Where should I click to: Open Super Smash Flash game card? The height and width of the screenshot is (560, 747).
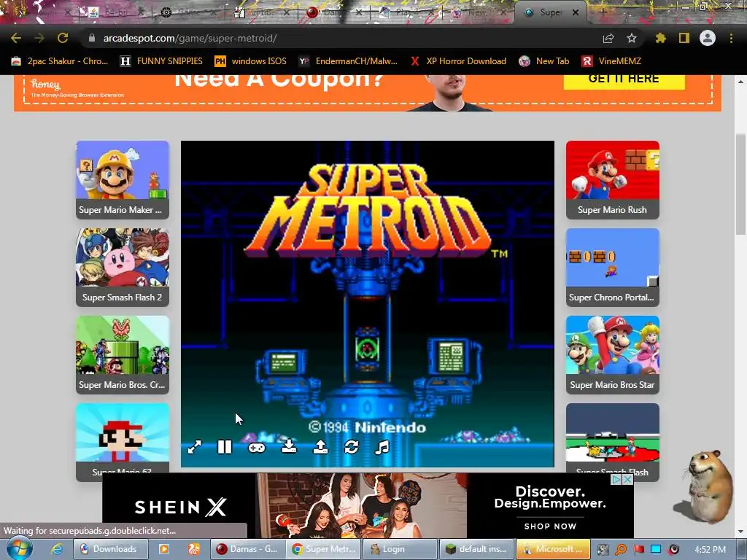(613, 443)
